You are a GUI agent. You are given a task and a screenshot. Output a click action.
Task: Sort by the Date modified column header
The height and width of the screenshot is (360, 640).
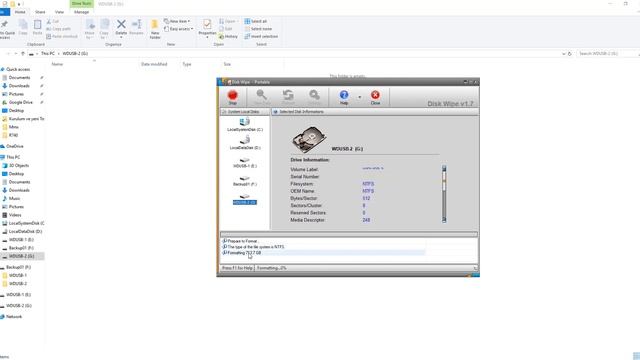(x=154, y=64)
